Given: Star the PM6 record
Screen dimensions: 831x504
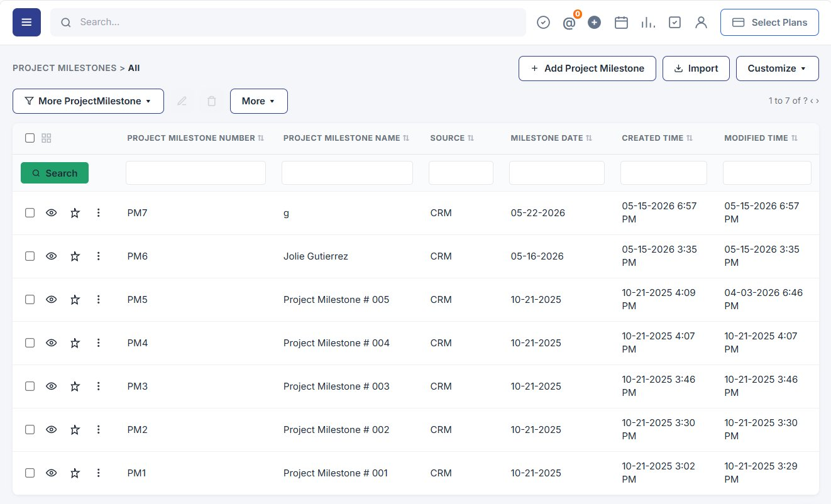Looking at the screenshot, I should pyautogui.click(x=75, y=256).
